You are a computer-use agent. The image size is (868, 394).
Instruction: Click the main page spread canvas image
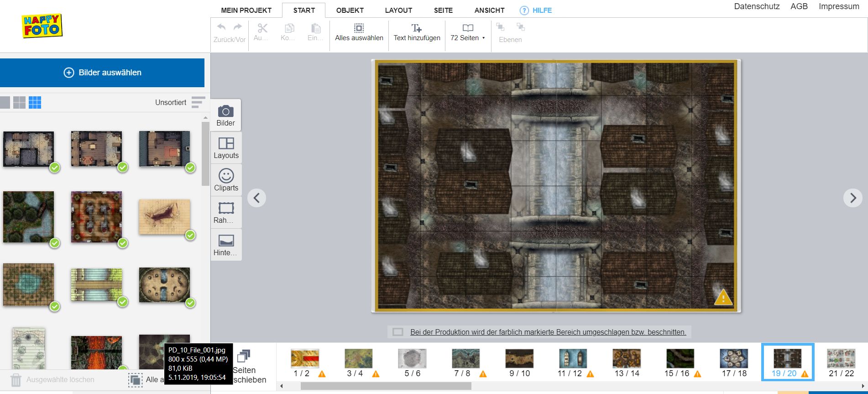(x=555, y=186)
